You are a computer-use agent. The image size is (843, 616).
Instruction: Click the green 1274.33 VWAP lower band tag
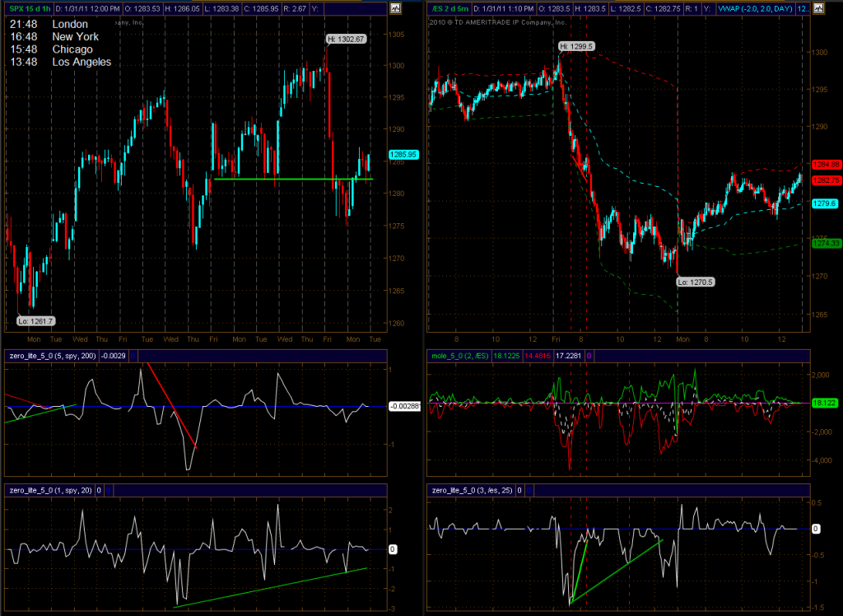pyautogui.click(x=827, y=244)
